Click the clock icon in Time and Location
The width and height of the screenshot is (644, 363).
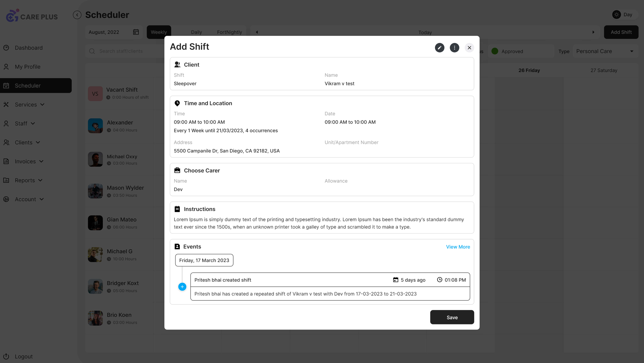[177, 103]
